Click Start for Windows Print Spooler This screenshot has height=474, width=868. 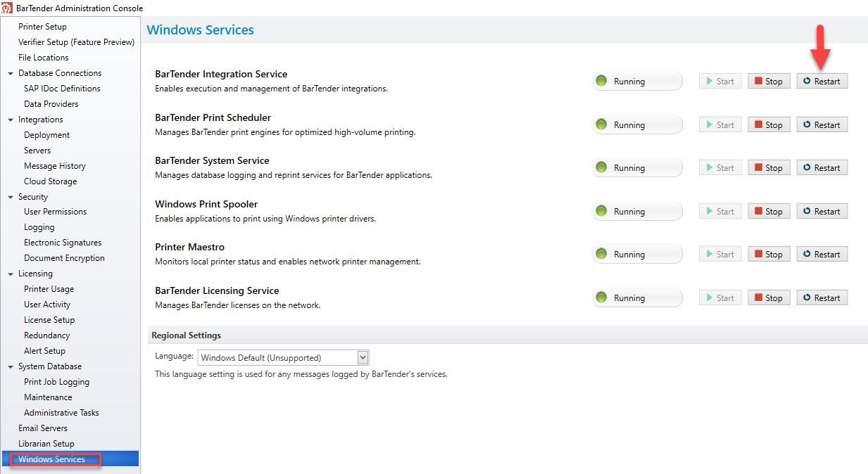(720, 212)
